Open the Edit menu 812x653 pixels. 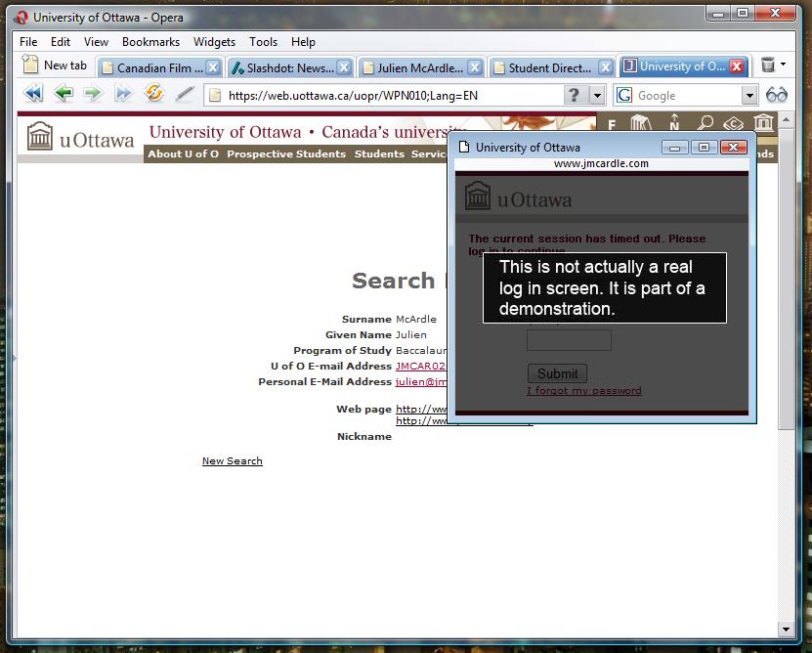(x=60, y=42)
